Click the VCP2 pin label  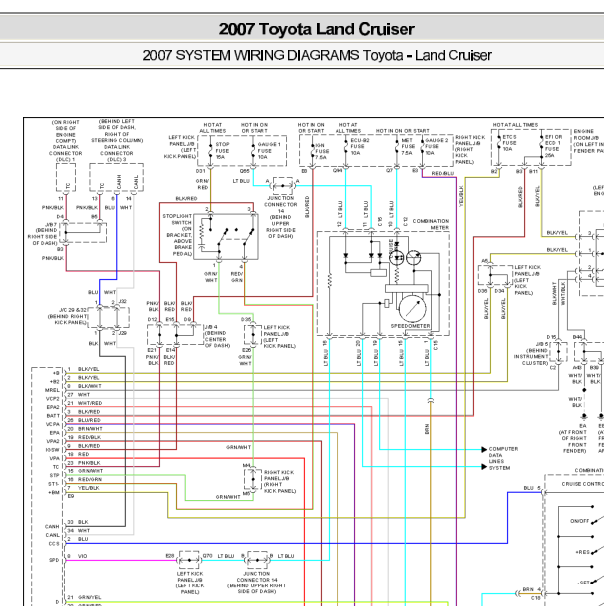(53, 398)
